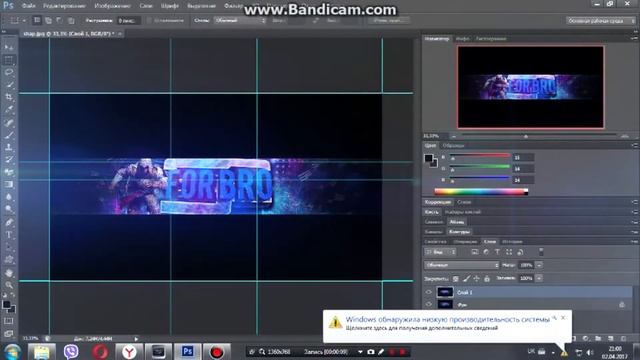Image resolution: width=640 pixels, height=360 pixels.
Task: Open the status bar info arrow
Action: point(136,338)
